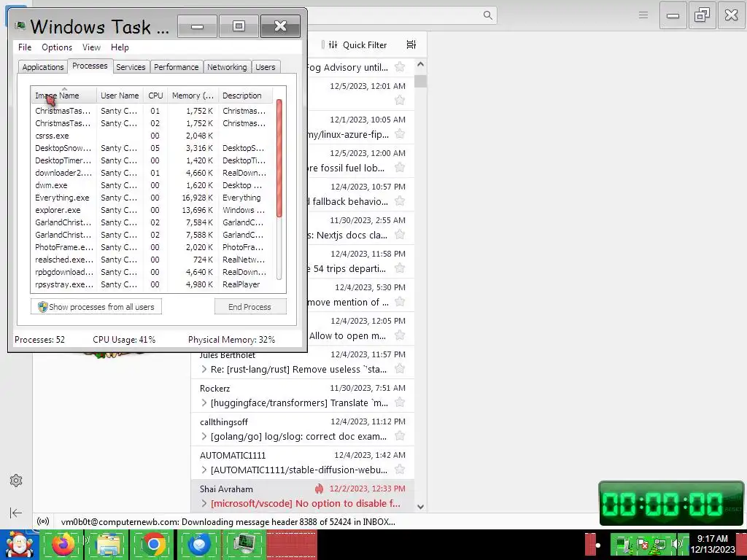Star the Fog Advisory message

click(400, 66)
